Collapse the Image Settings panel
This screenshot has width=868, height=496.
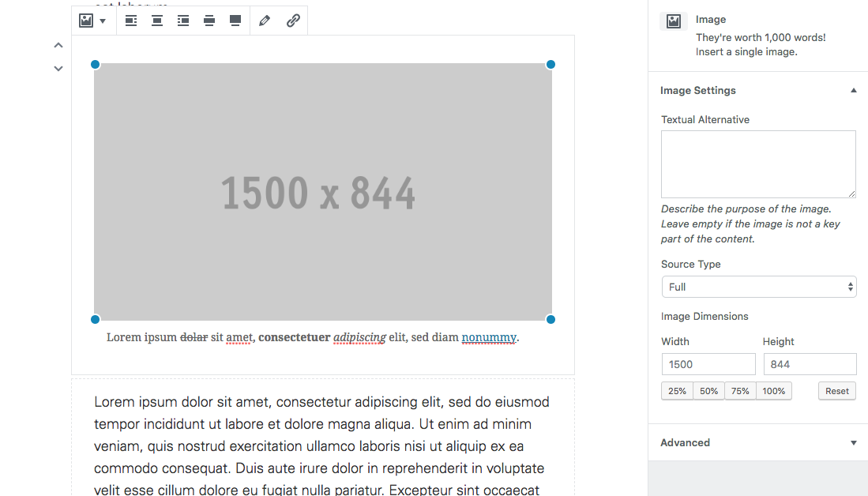(x=853, y=90)
